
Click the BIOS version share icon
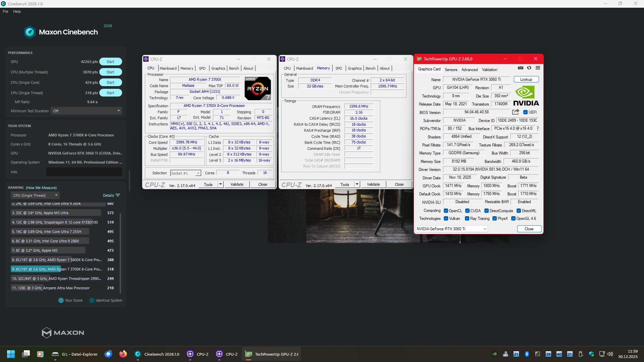tap(516, 112)
